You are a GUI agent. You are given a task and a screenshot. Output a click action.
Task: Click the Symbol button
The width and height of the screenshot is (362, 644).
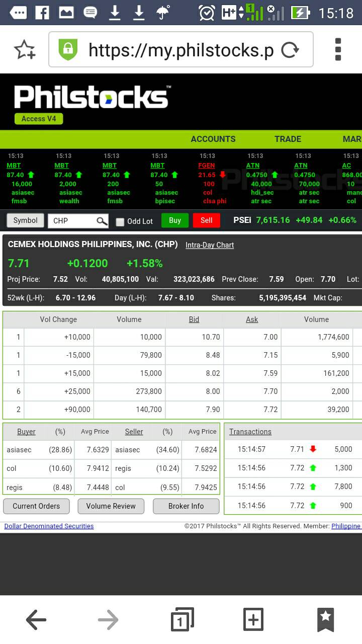point(25,220)
